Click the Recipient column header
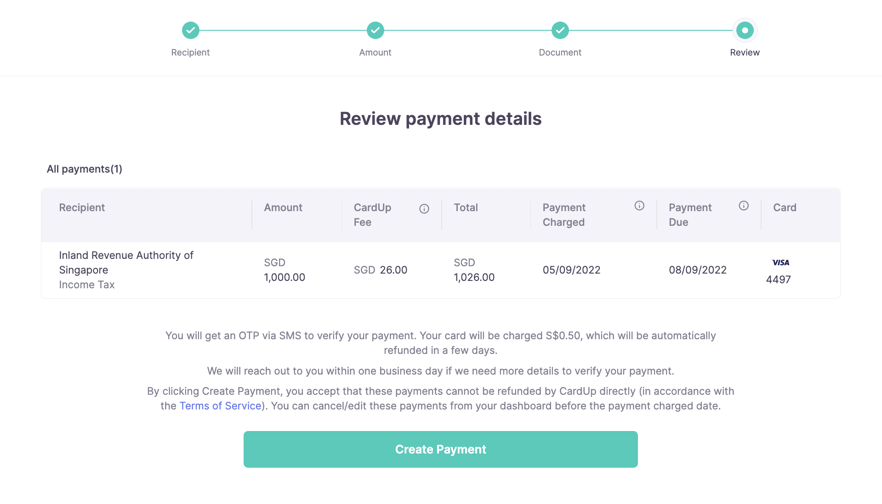882x504 pixels. [x=82, y=208]
